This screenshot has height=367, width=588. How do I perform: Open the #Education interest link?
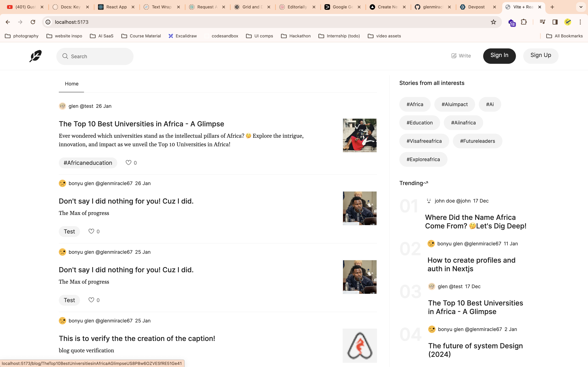coord(419,123)
